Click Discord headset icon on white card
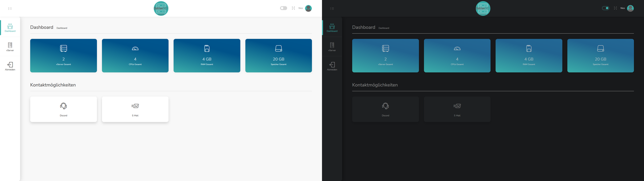Image resolution: width=644 pixels, height=181 pixels. (63, 106)
